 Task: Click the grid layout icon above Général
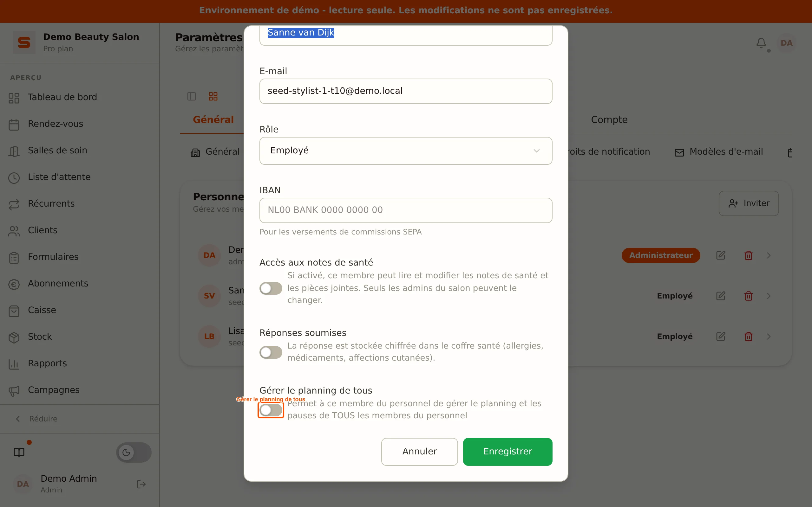tap(213, 97)
